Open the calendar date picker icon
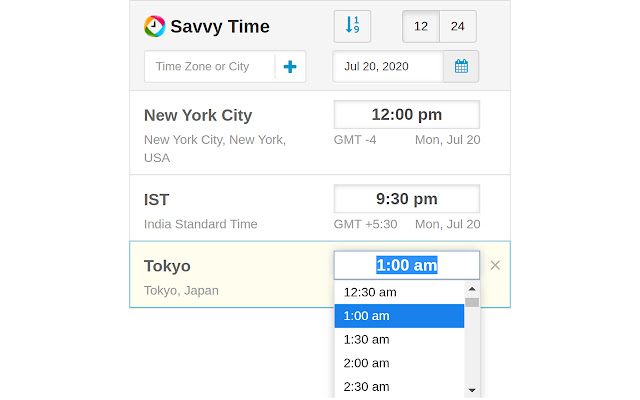The image size is (640, 400). (461, 67)
